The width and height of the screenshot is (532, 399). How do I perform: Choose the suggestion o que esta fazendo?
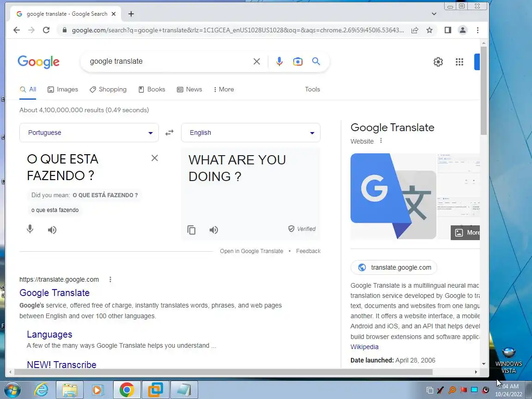(55, 210)
